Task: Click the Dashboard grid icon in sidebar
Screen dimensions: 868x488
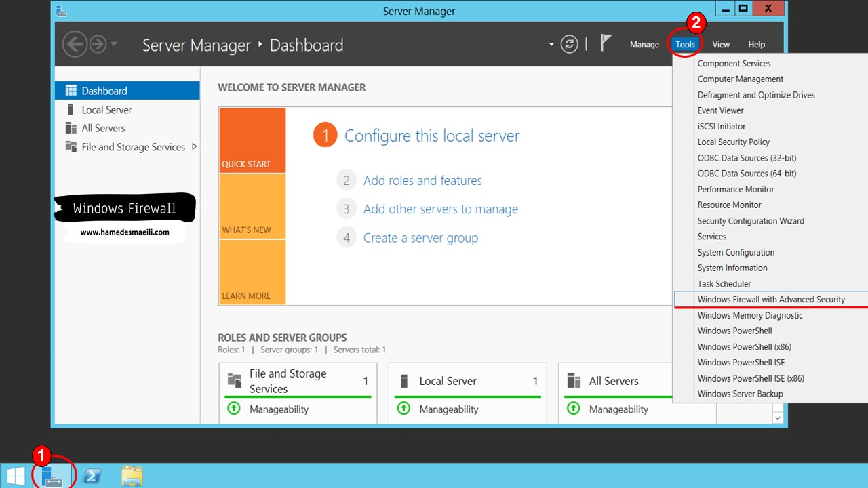Action: pos(71,91)
